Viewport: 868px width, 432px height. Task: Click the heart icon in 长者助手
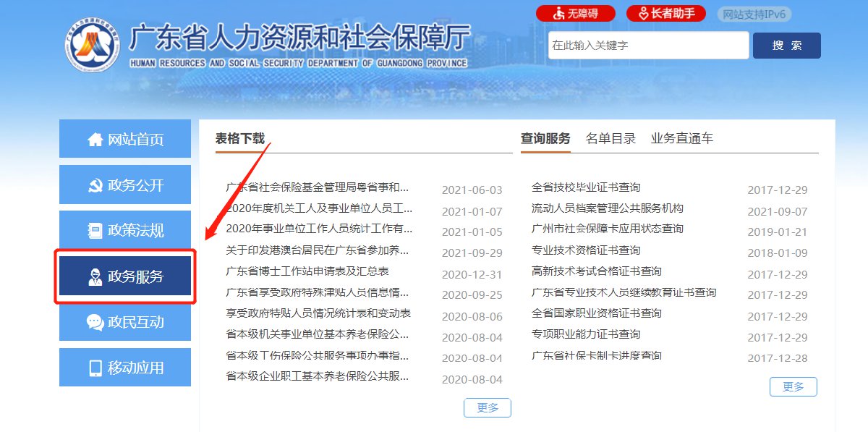642,13
